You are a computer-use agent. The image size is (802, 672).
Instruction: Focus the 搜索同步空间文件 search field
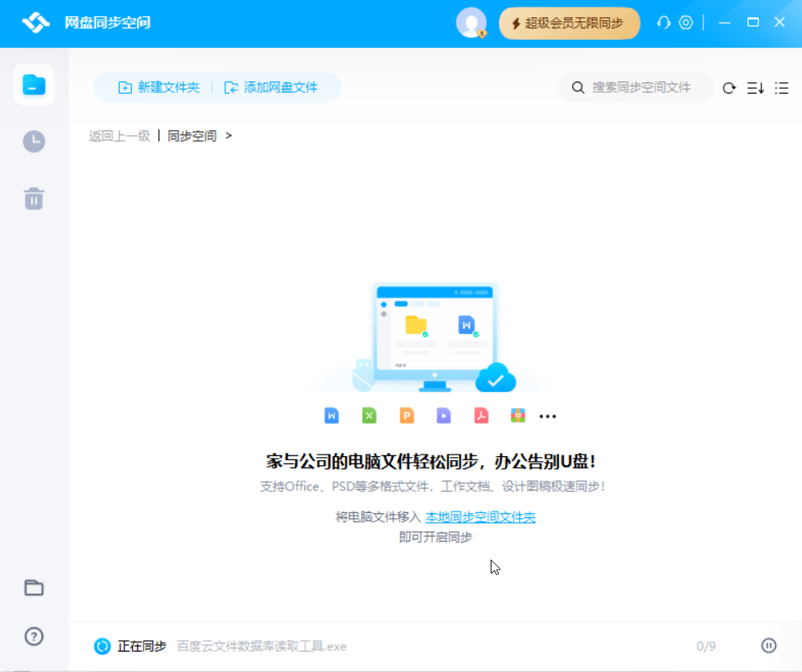pos(641,87)
